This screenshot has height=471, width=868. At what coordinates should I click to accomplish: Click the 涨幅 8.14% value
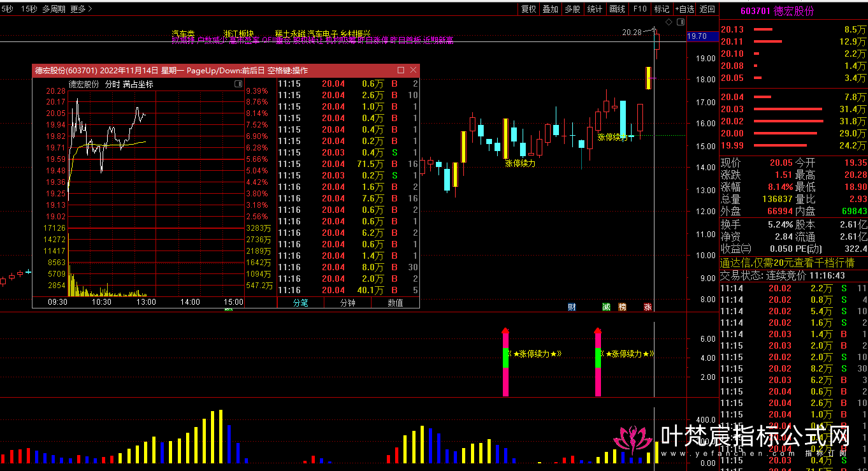coord(780,187)
